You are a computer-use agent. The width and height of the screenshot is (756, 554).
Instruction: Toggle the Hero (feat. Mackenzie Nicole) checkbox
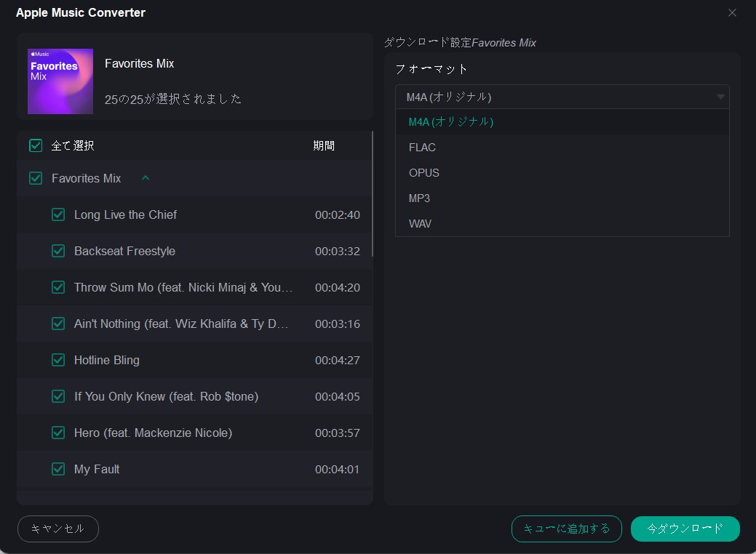click(58, 433)
